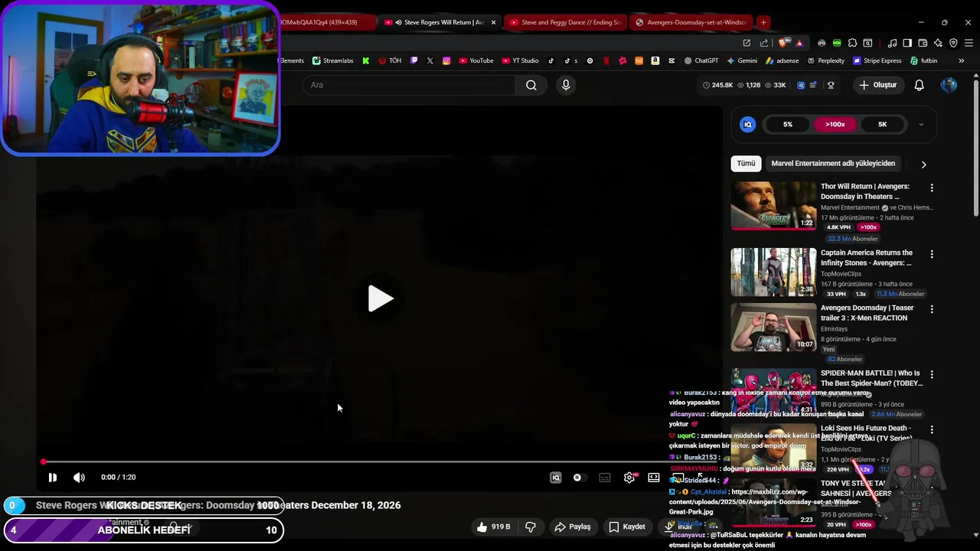The image size is (980, 551).
Task: Select the Marvel Entertainment adlı yükleyiciden chip
Action: point(833,164)
